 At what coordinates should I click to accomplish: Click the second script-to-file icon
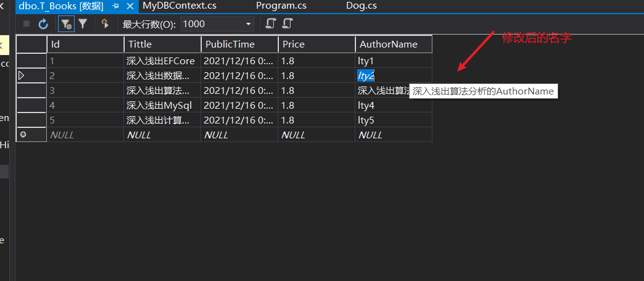[x=287, y=23]
